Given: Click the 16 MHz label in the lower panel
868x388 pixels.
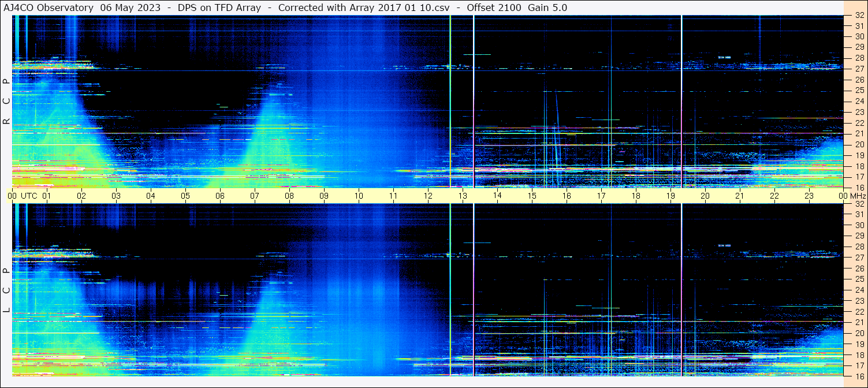Looking at the screenshot, I should 859,376.
